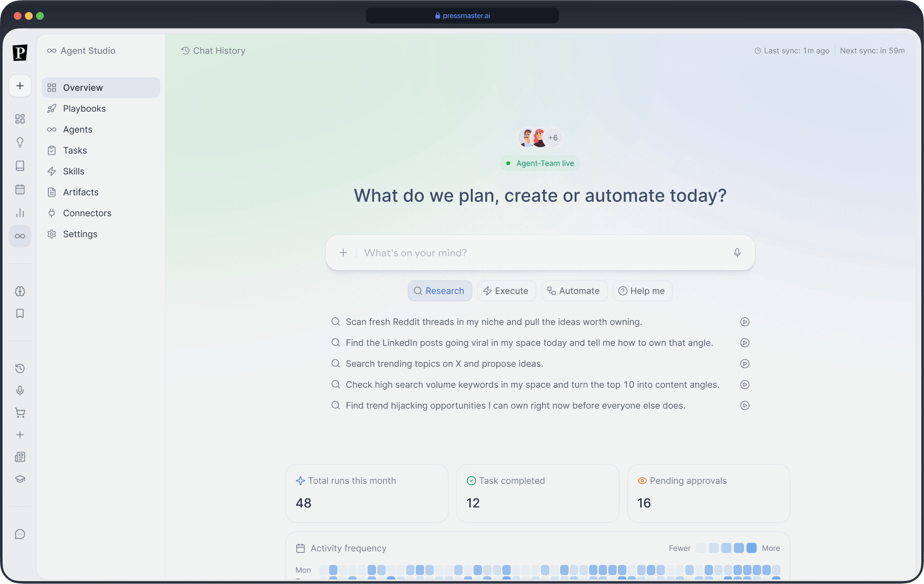Screen dimensions: 924x584
Task: Click the +6 agent avatars badge
Action: click(553, 138)
